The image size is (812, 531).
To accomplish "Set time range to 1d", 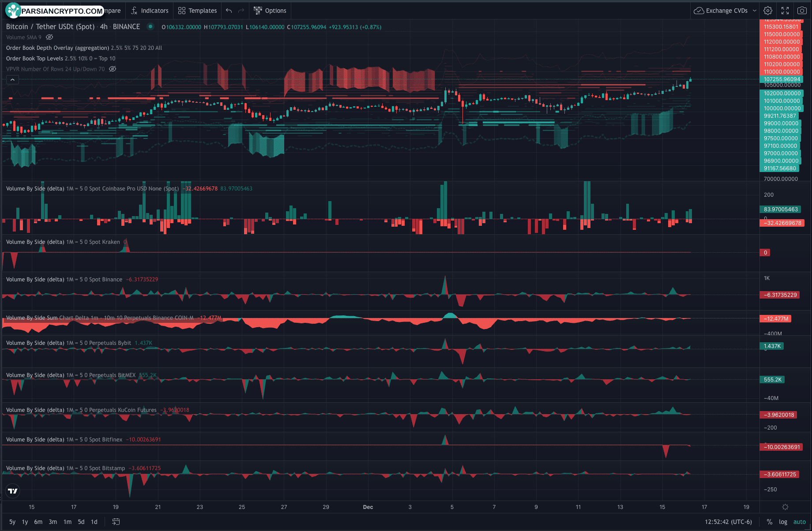I will 94,522.
